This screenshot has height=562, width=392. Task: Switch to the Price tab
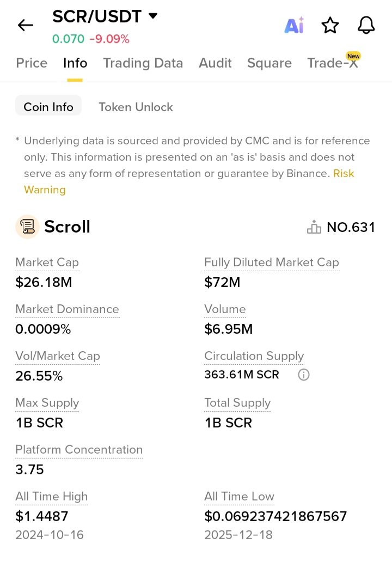pyautogui.click(x=32, y=63)
